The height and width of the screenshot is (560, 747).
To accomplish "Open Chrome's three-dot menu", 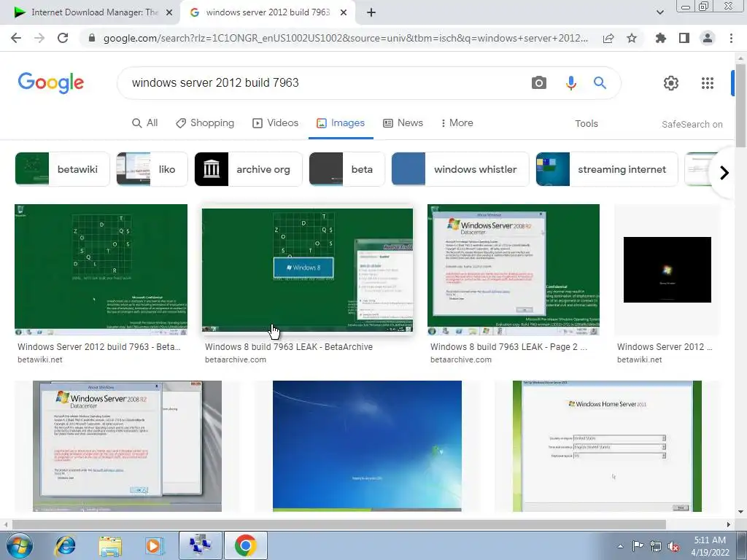I will pyautogui.click(x=731, y=38).
